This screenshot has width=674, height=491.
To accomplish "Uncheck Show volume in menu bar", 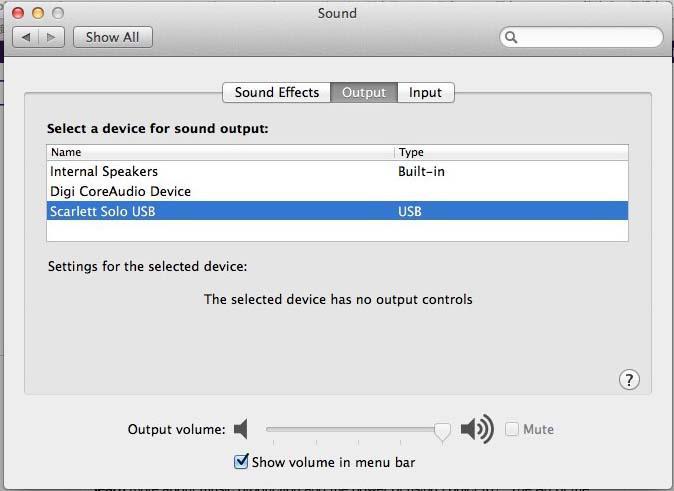I will [241, 462].
